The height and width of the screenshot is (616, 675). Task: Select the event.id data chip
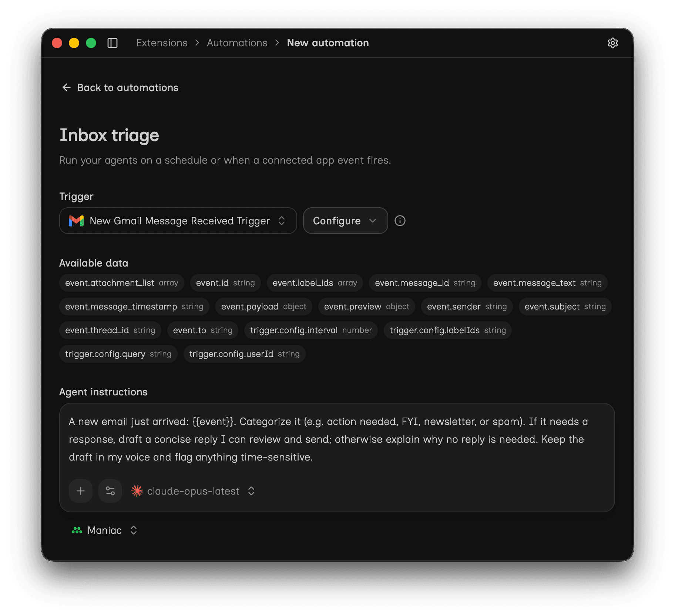(x=225, y=283)
